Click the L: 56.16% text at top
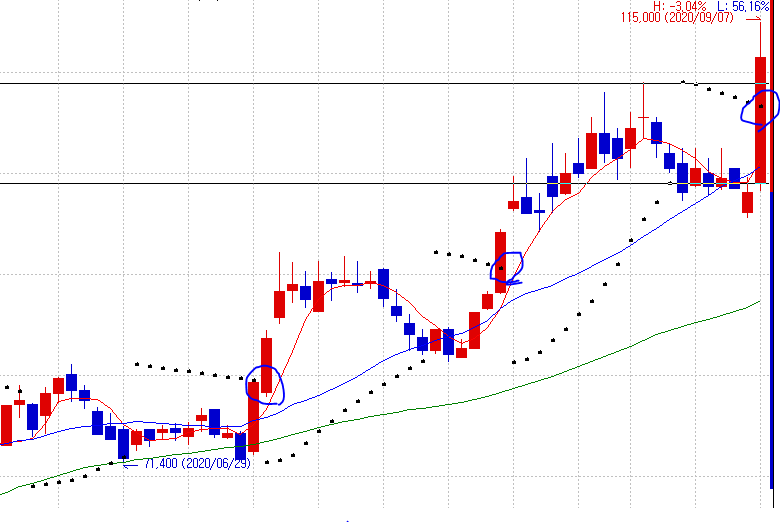Image resolution: width=780 pixels, height=522 pixels. click(x=751, y=6)
